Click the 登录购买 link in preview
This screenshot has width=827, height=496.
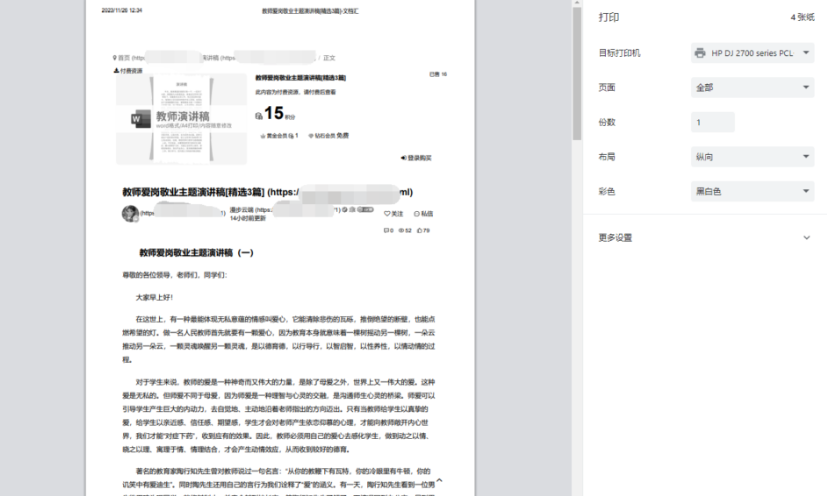click(x=416, y=158)
